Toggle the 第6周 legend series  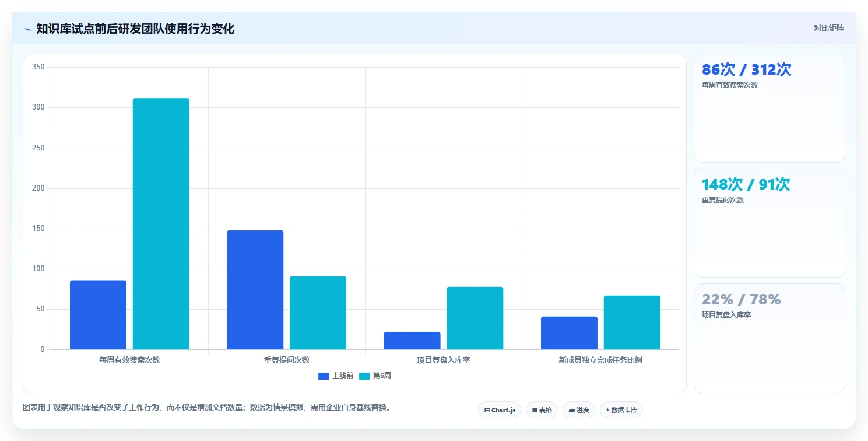click(x=375, y=376)
